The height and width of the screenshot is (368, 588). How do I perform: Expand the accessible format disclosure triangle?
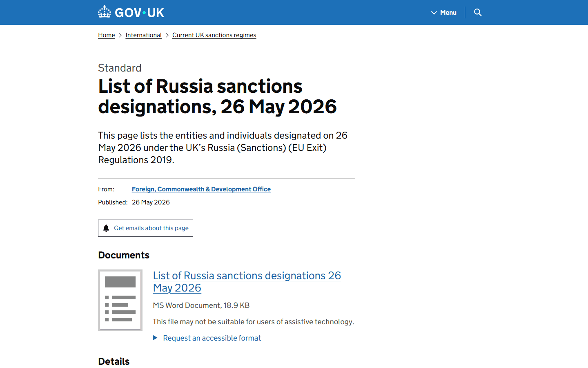[x=155, y=338]
